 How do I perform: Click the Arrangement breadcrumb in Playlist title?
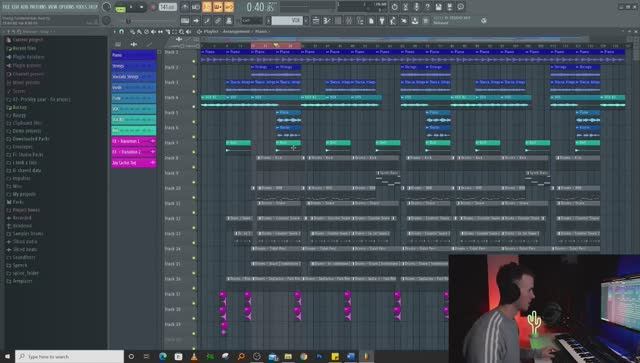click(x=236, y=31)
